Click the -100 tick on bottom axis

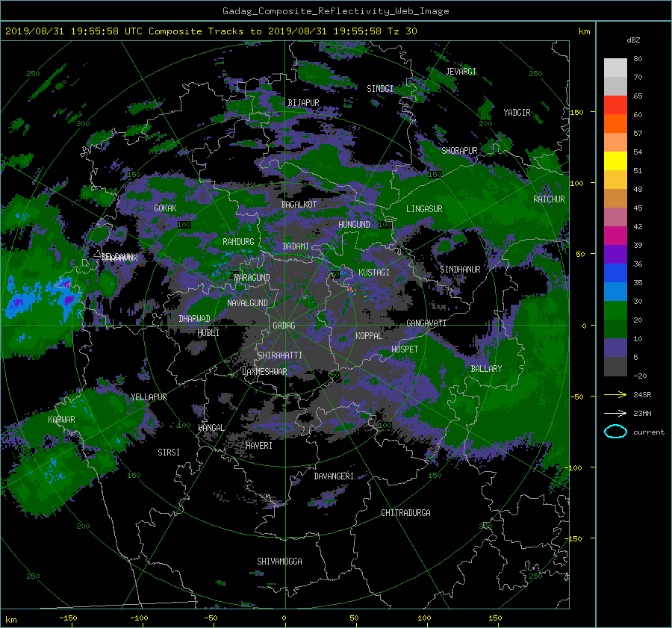point(139,618)
